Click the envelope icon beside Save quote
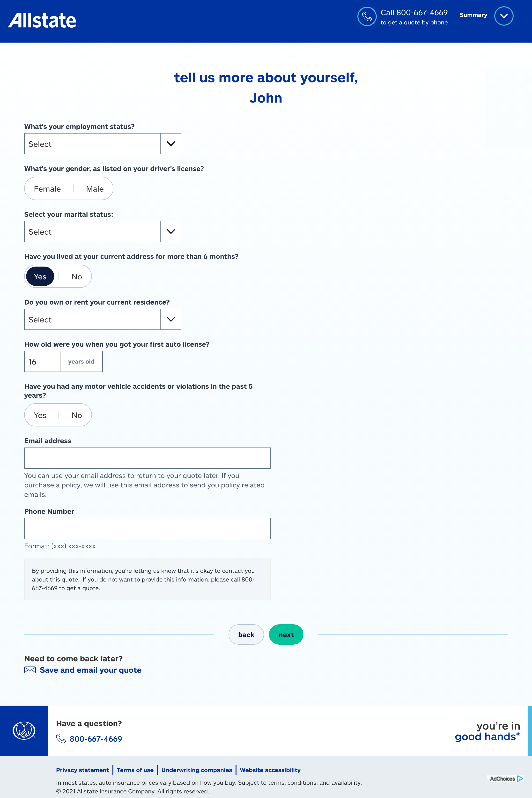This screenshot has width=532, height=798. tap(30, 670)
